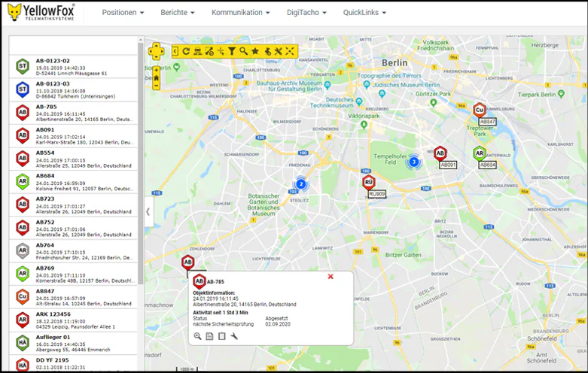
Task: Pan the map down with the arrow pad
Action: pos(157,57)
